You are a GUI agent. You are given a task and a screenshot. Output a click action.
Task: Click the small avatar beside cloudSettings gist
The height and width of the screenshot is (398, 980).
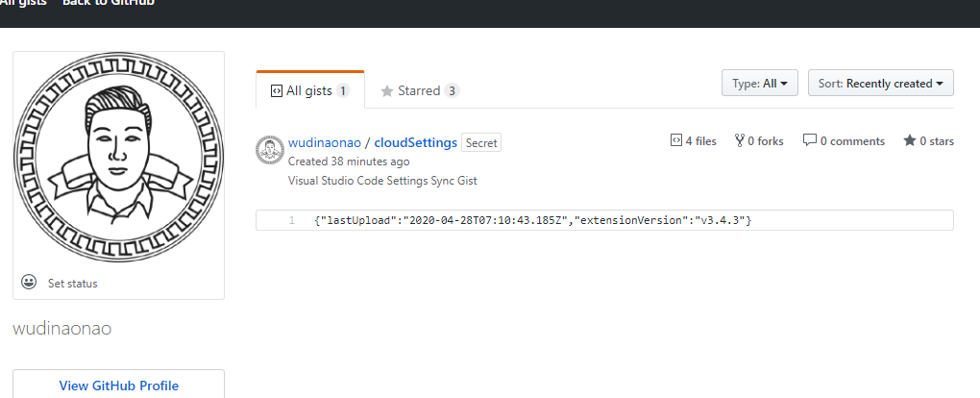pyautogui.click(x=269, y=150)
